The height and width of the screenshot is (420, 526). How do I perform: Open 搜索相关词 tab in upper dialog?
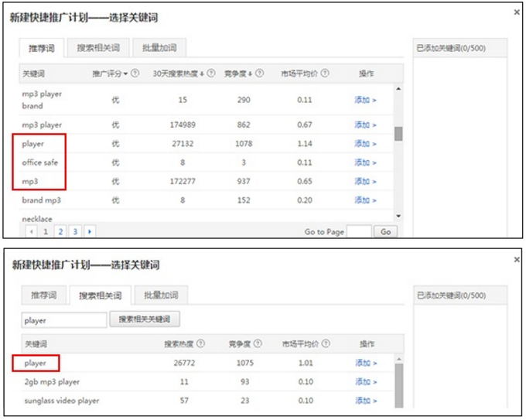[x=98, y=48]
